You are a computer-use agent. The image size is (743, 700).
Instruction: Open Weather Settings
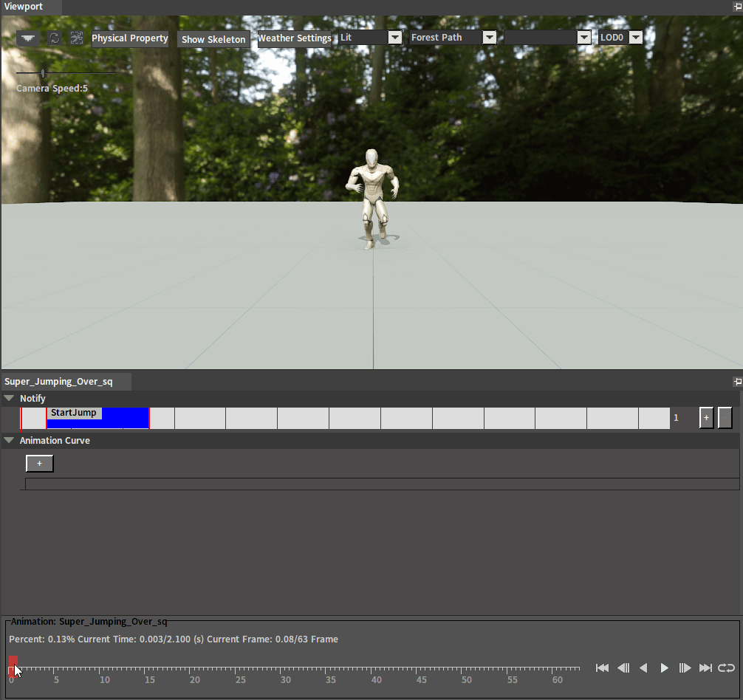(x=294, y=38)
